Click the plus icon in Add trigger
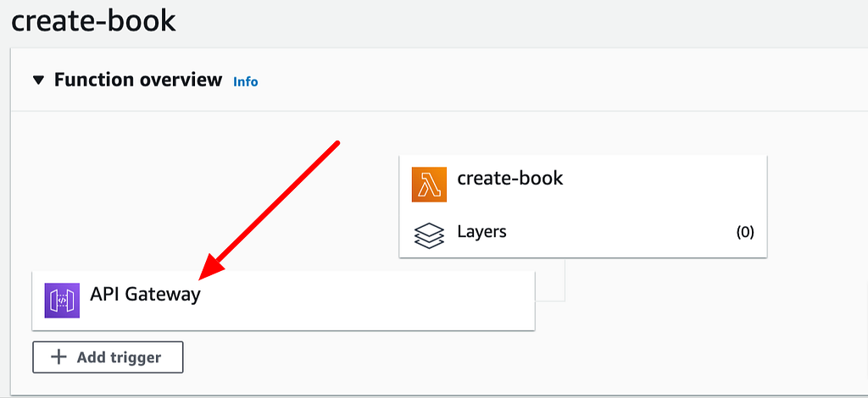This screenshot has width=868, height=398. [58, 357]
